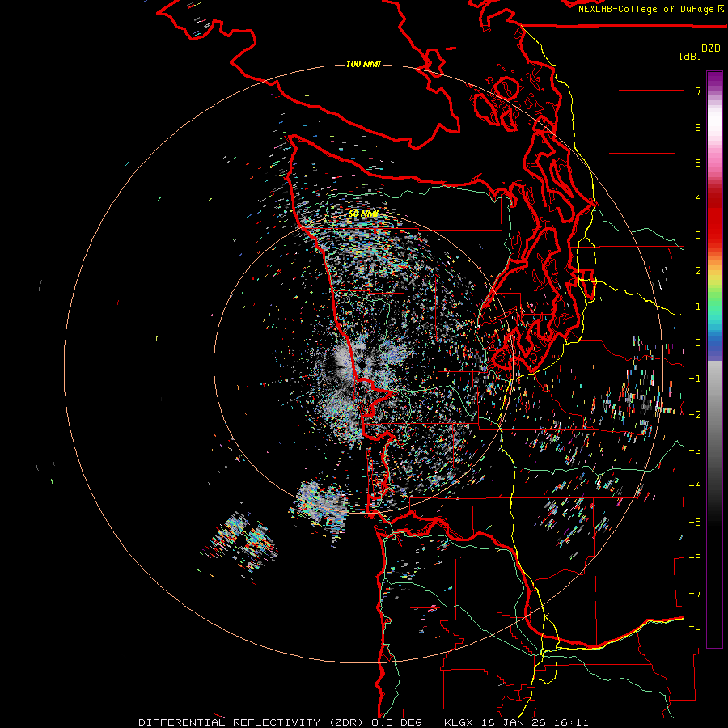This screenshot has width=728, height=728.
Task: Click the NEXLAB-College of DuPage watermark text
Action: pos(650,9)
